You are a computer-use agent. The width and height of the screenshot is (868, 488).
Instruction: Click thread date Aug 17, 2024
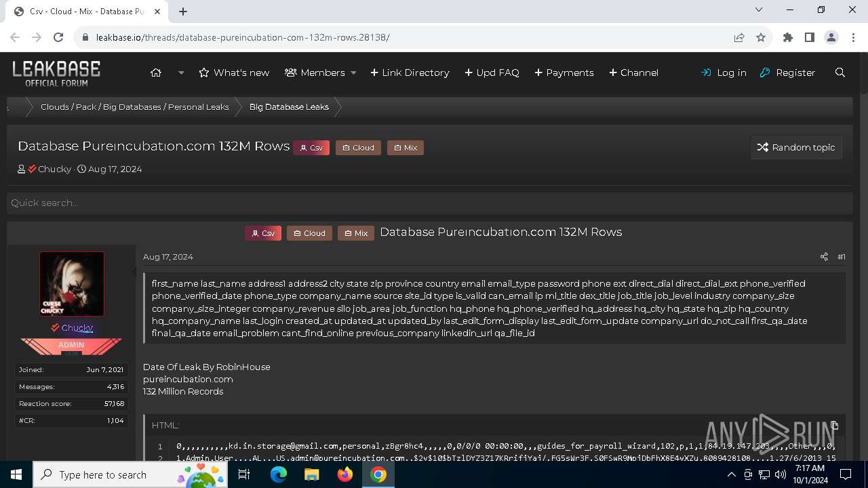coord(115,169)
